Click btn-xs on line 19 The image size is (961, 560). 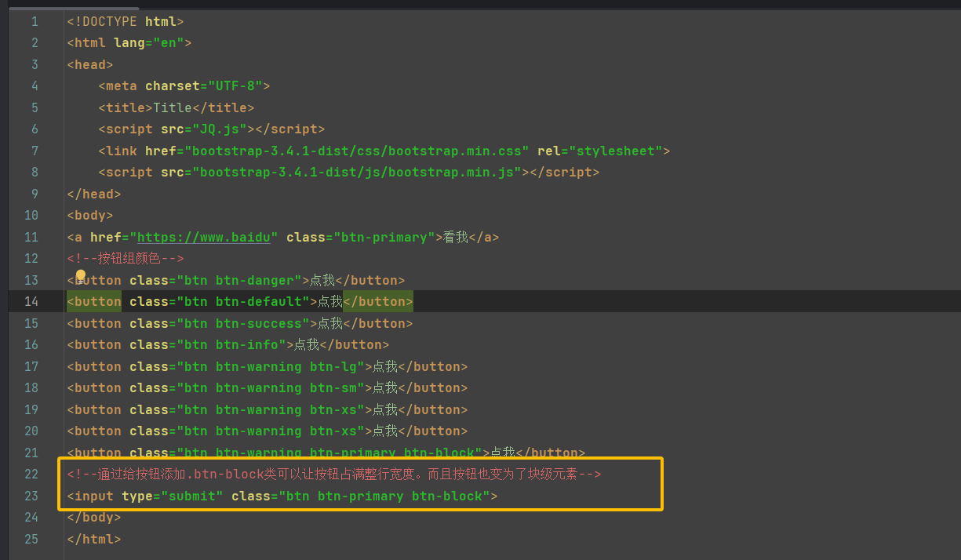pos(333,409)
